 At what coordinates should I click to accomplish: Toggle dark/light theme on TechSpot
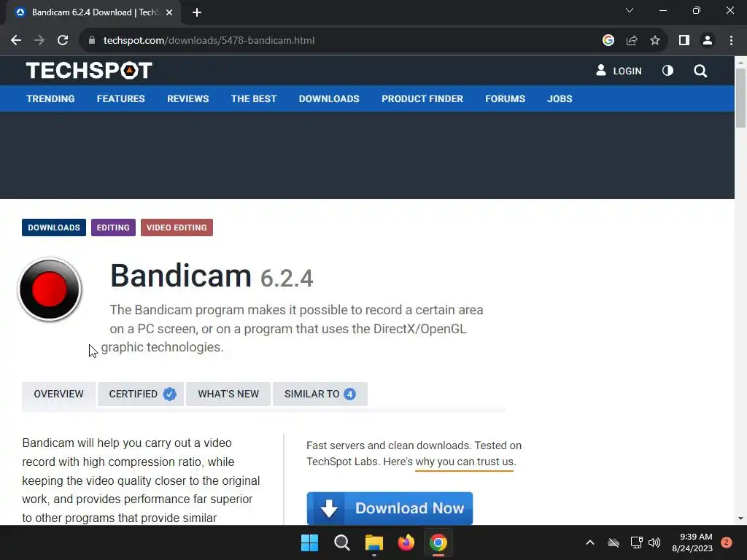point(667,71)
